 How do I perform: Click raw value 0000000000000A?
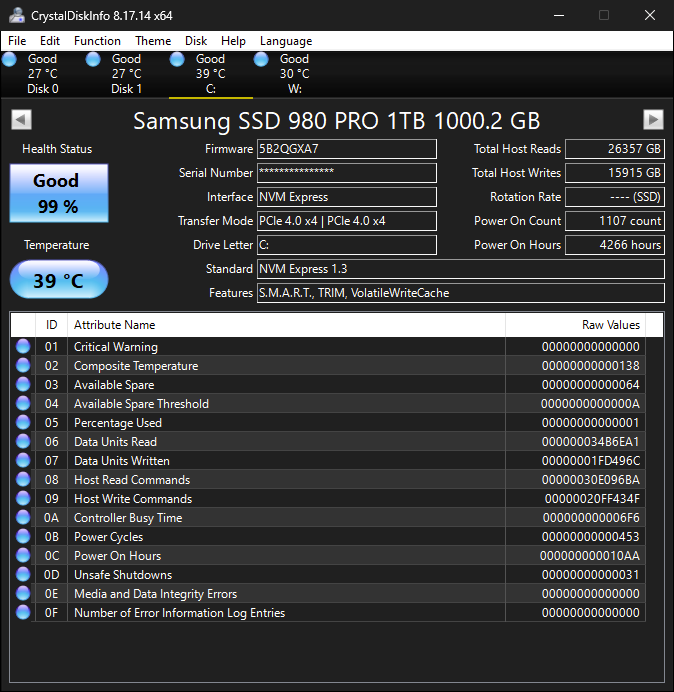pyautogui.click(x=590, y=404)
